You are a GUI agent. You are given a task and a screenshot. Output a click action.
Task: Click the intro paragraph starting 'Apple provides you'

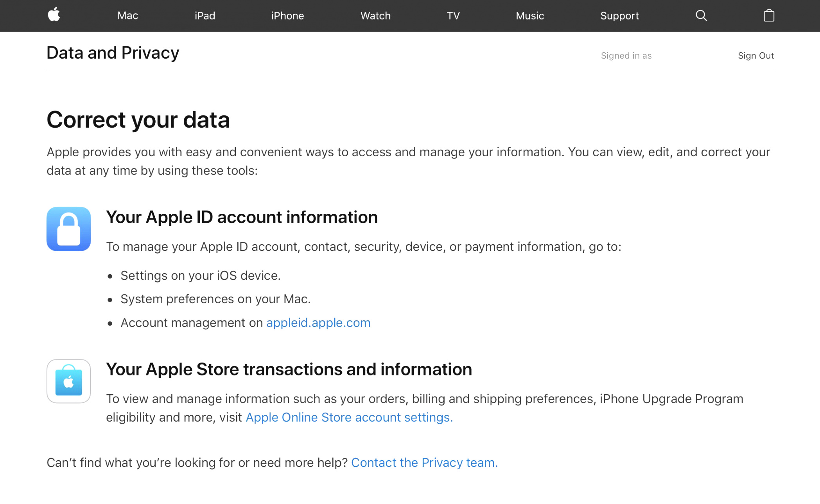point(408,161)
